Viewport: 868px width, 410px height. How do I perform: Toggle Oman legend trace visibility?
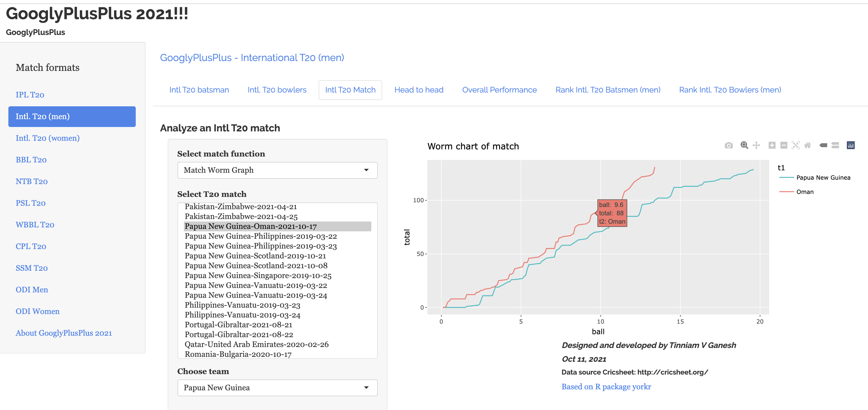coord(805,192)
